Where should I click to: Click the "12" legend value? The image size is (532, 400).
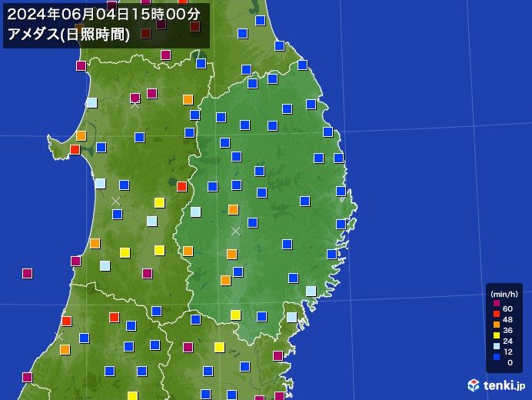point(507,352)
